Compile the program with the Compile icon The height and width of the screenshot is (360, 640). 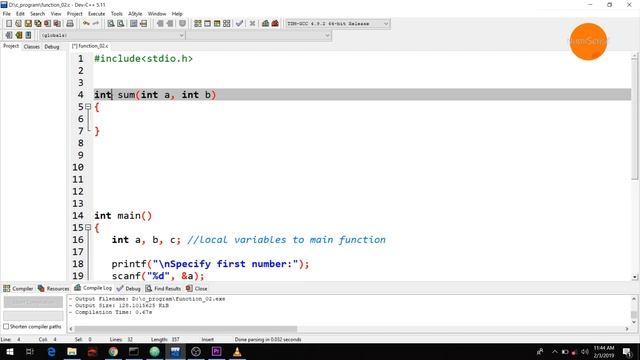click(x=198, y=24)
